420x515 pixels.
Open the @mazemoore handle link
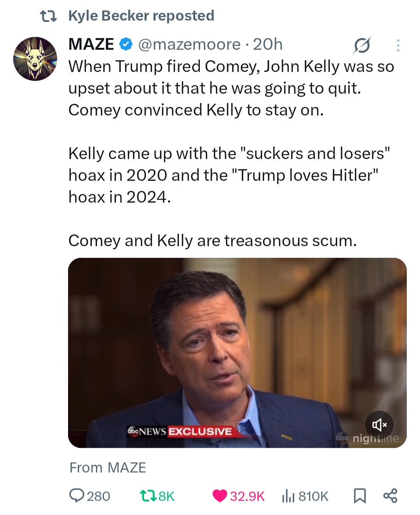(189, 44)
